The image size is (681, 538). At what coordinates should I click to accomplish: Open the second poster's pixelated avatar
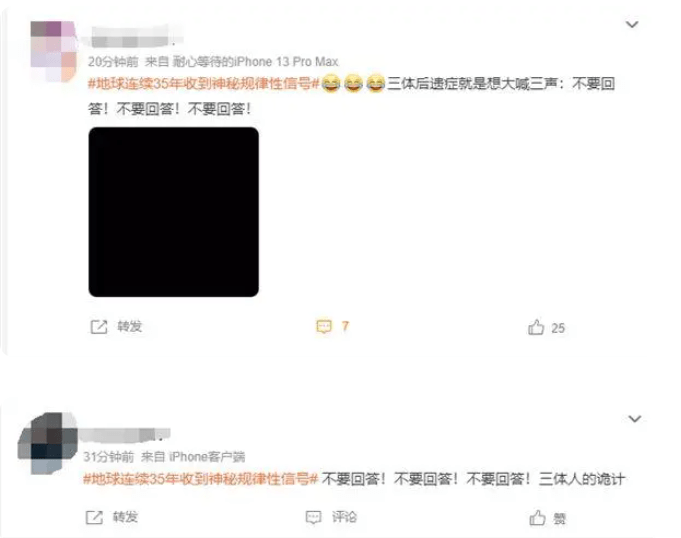coord(47,443)
